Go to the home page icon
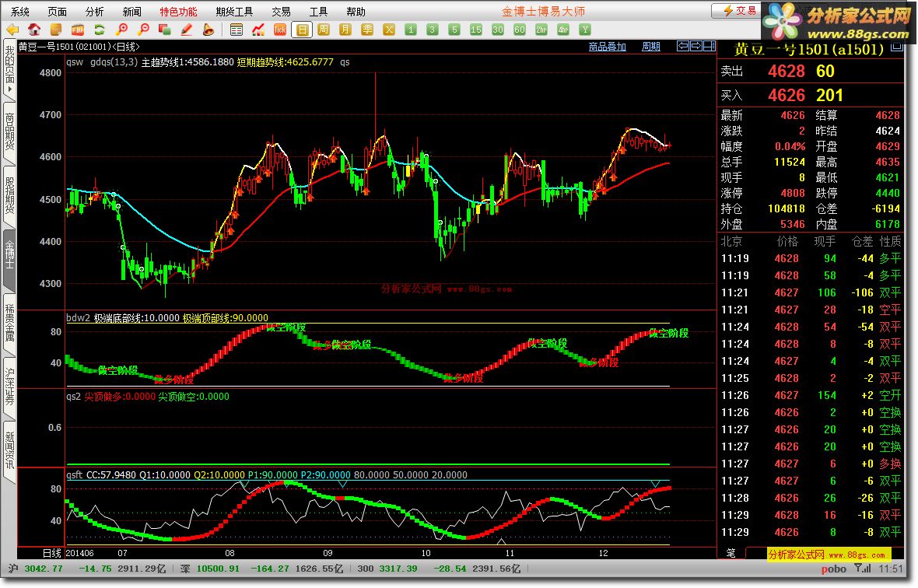Viewport: 918px width, 588px height. [x=34, y=30]
